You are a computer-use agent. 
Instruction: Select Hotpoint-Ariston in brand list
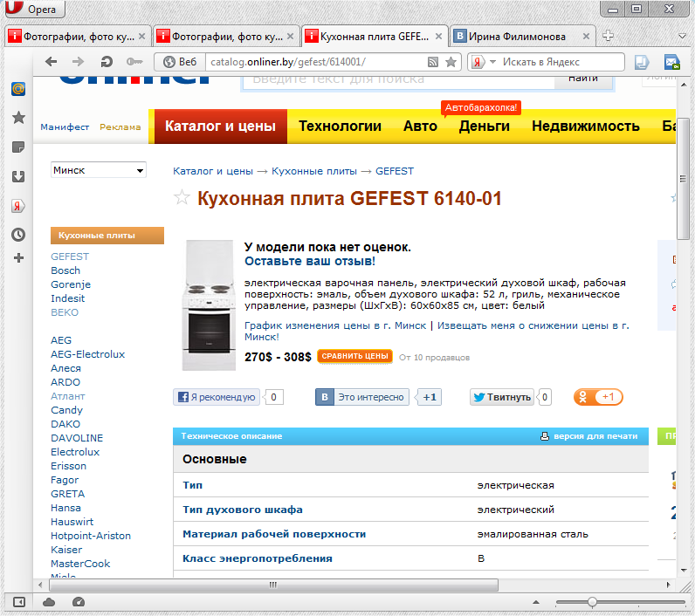click(x=91, y=536)
